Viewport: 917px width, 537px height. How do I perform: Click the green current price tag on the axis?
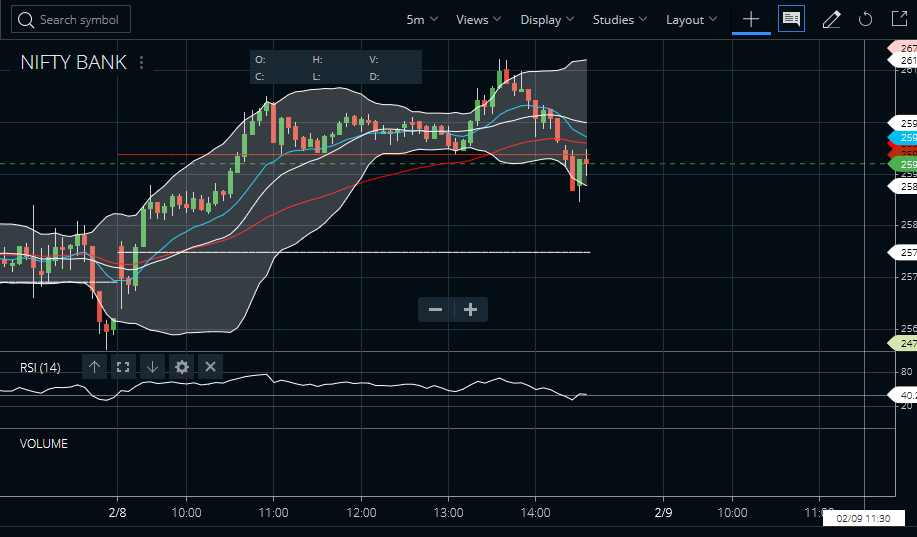pyautogui.click(x=902, y=164)
